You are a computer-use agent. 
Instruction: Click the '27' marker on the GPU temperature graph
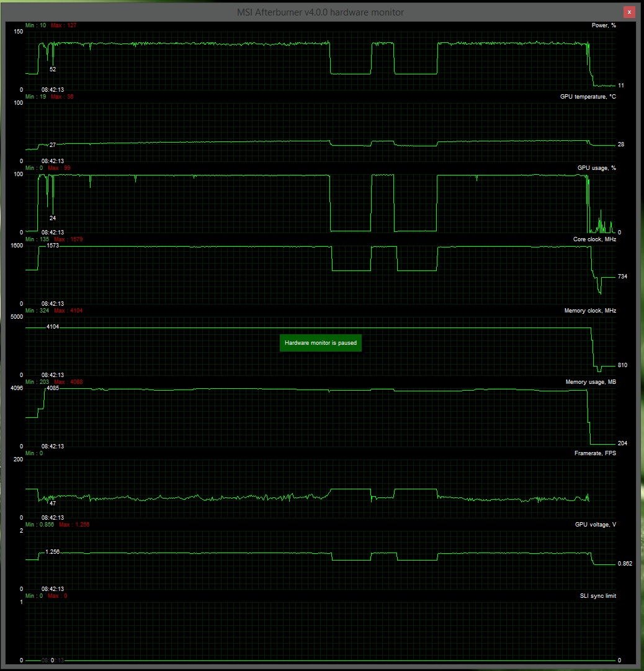53,145
